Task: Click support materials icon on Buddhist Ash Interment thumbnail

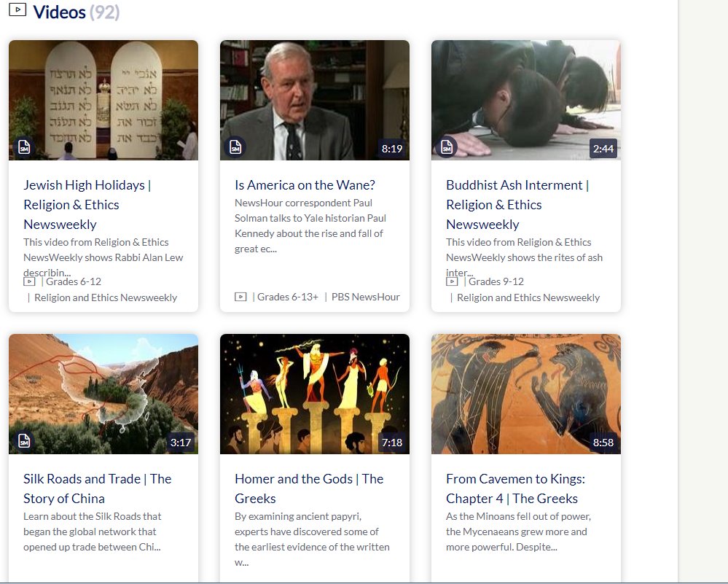Action: click(x=447, y=147)
